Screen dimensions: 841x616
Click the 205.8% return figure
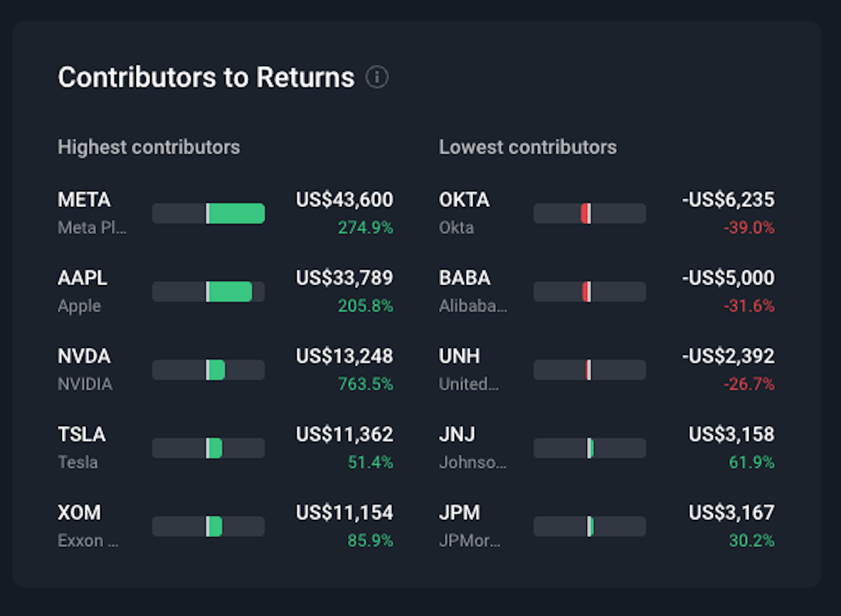coord(365,306)
